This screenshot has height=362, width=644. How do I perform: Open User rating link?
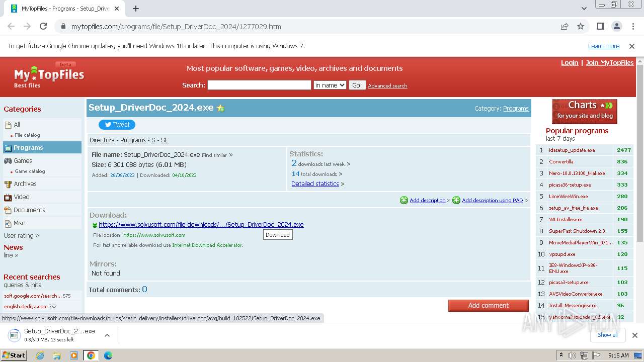19,236
